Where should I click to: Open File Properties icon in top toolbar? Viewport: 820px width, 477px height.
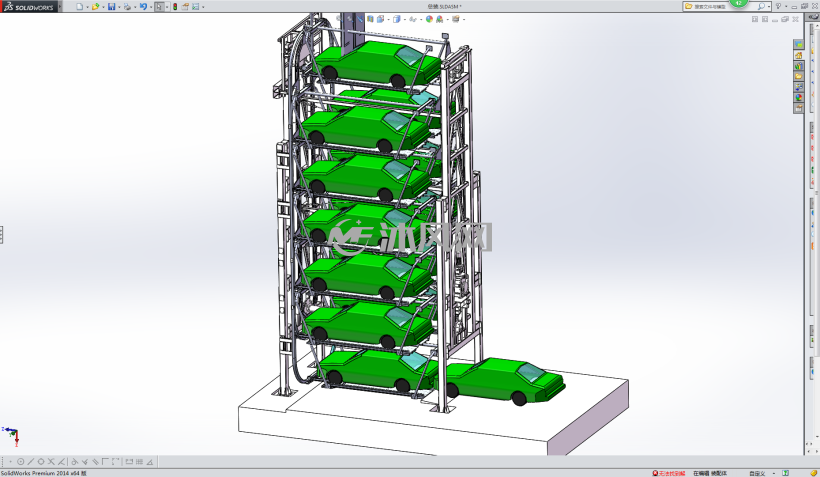pyautogui.click(x=185, y=7)
